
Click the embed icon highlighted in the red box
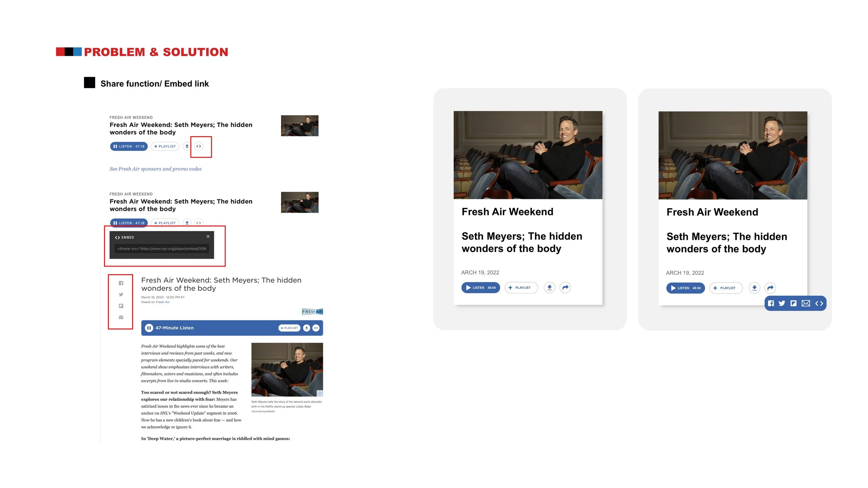(x=199, y=146)
